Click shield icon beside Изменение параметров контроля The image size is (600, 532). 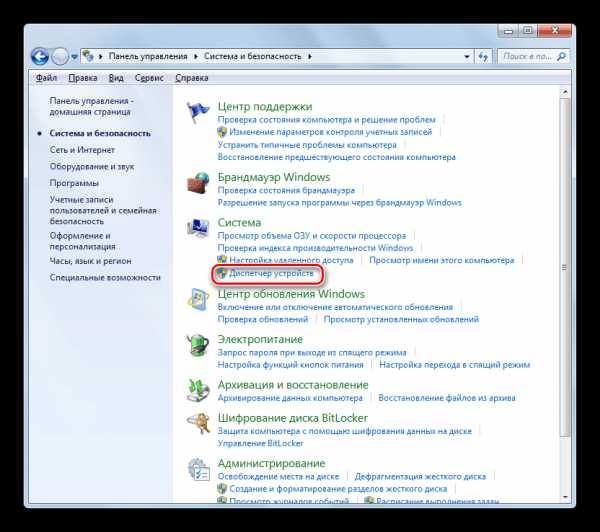pyautogui.click(x=222, y=132)
